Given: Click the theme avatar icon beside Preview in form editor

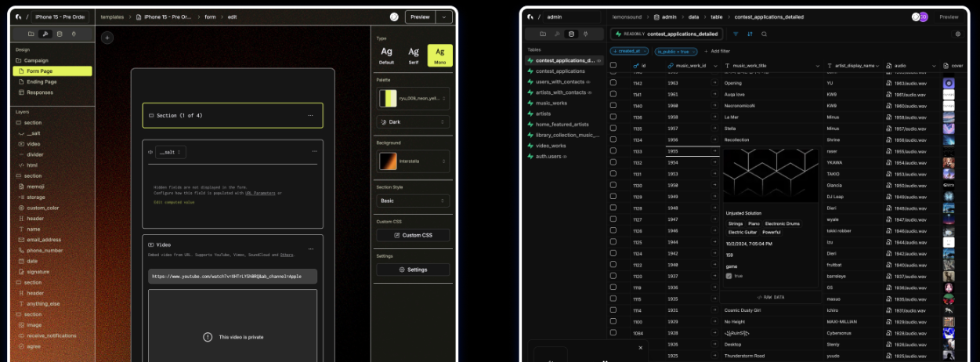Looking at the screenshot, I should click(394, 16).
